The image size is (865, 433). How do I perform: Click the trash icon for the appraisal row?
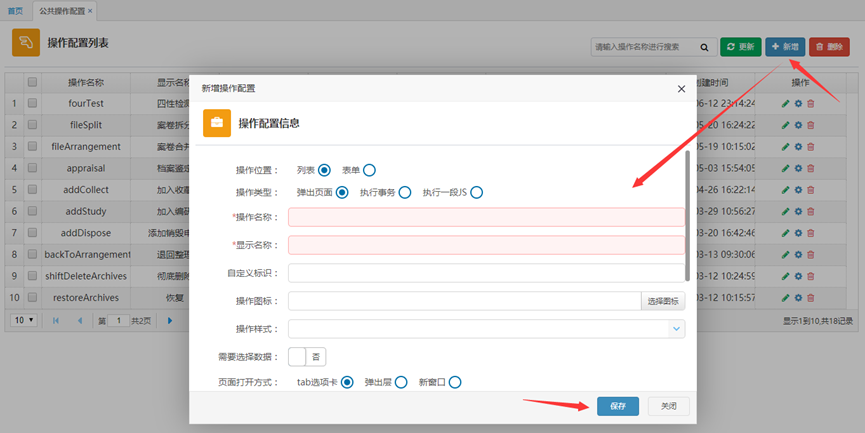click(x=811, y=168)
